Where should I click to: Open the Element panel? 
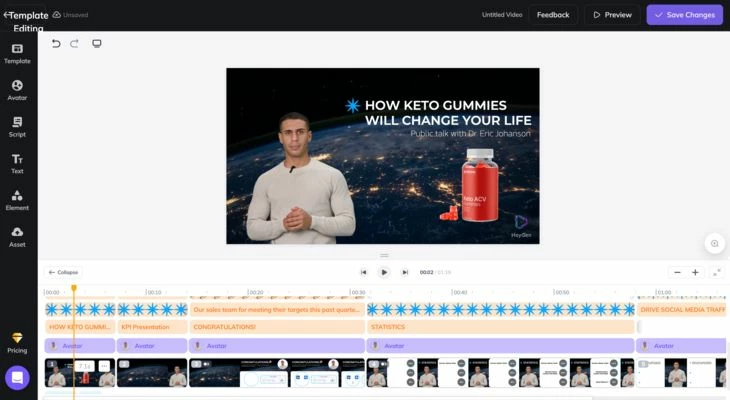[17, 200]
